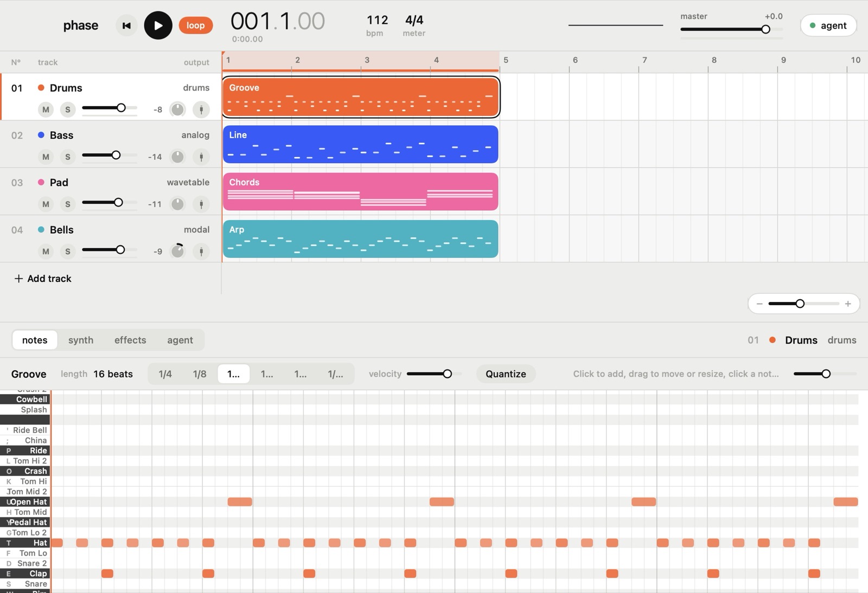Click the Drums pan knob
Viewport: 868px width, 593px height.
177,109
